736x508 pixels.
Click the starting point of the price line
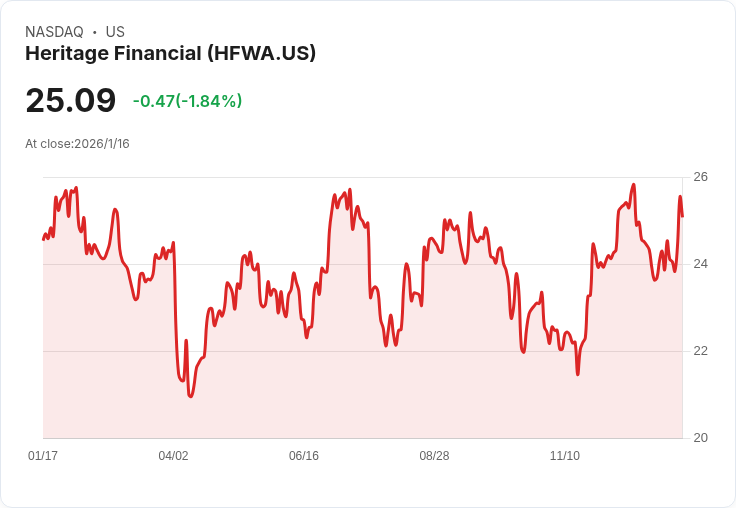[x=43, y=239]
